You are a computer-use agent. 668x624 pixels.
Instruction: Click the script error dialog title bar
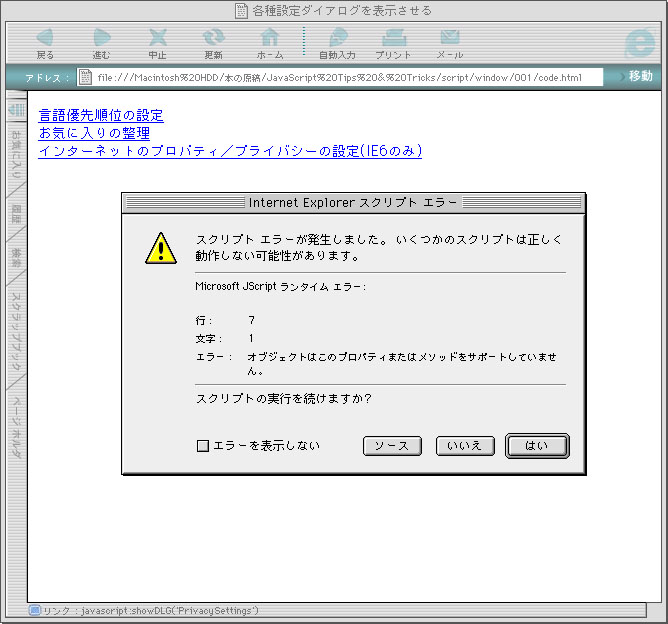click(x=353, y=203)
